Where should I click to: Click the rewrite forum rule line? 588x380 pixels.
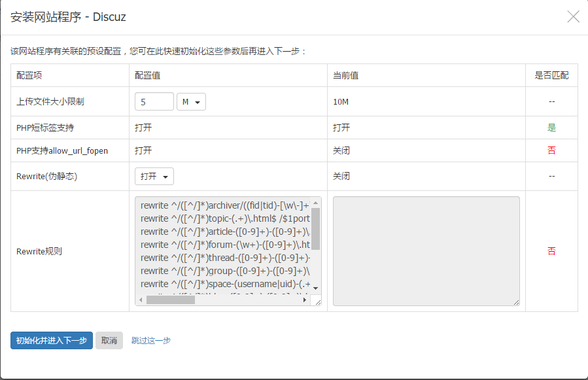point(225,245)
